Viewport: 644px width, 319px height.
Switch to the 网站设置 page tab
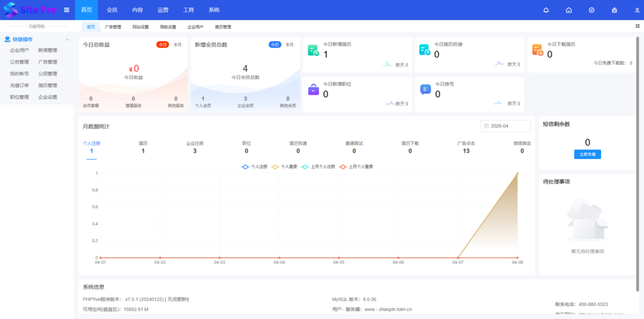pos(140,27)
